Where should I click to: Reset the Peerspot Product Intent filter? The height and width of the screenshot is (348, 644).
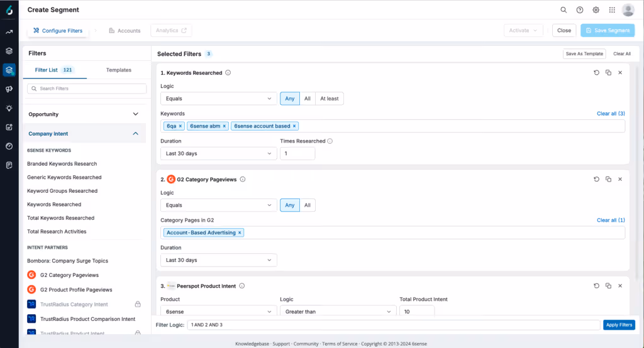[596, 286]
